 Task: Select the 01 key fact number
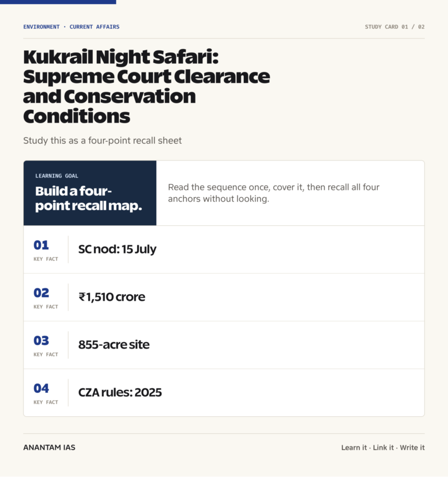(x=41, y=245)
